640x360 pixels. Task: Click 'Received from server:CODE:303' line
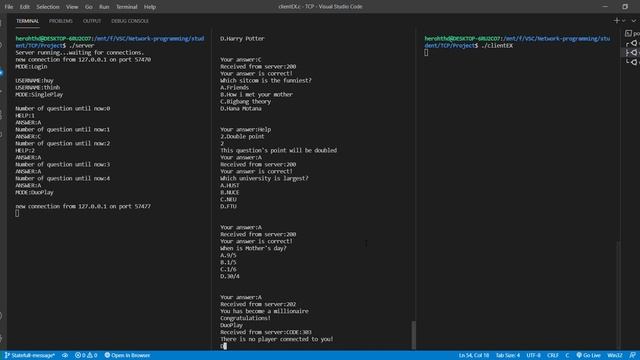point(266,332)
